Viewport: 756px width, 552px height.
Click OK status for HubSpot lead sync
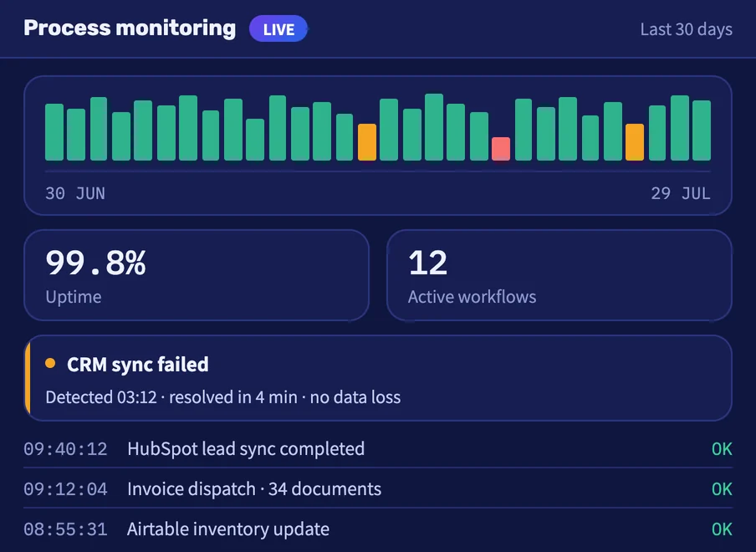tap(722, 449)
